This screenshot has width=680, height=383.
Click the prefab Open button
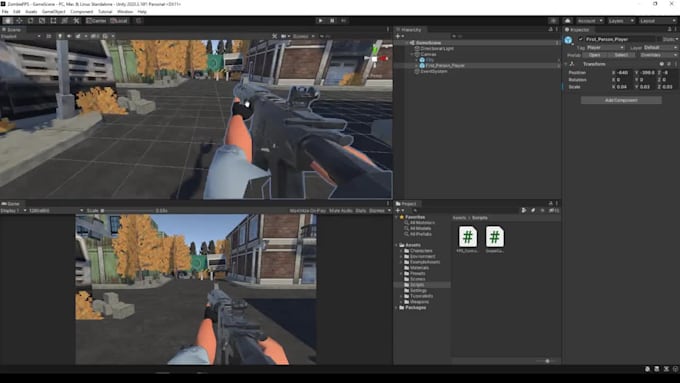(x=595, y=55)
